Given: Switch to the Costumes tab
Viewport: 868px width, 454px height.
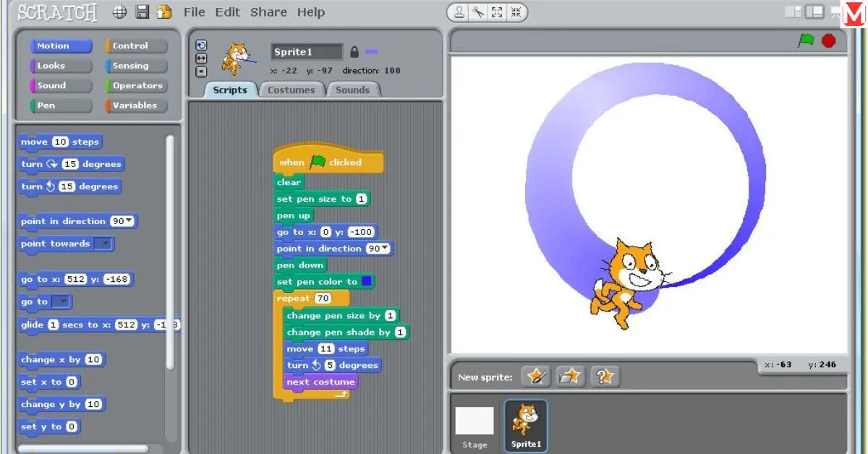Looking at the screenshot, I should pyautogui.click(x=292, y=90).
